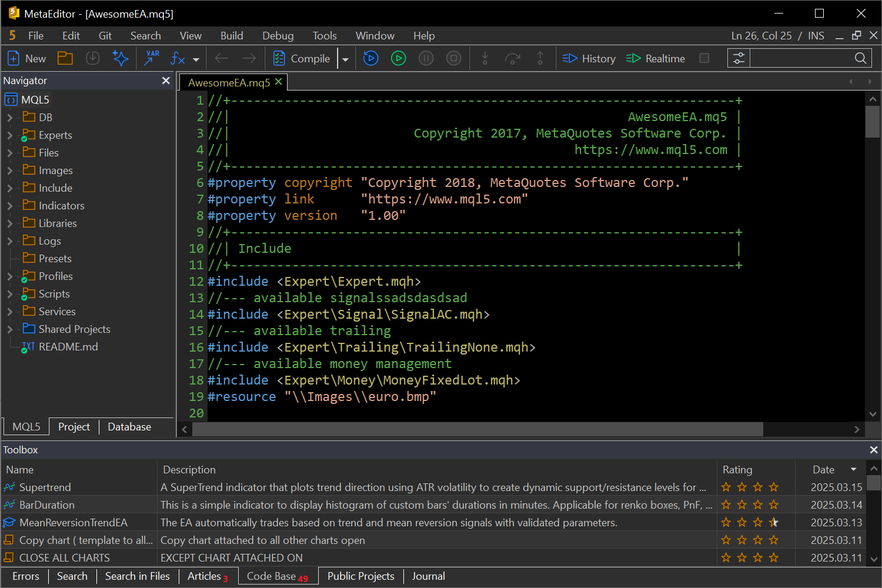882x588 pixels.
Task: Click the New file icon
Action: (14, 58)
